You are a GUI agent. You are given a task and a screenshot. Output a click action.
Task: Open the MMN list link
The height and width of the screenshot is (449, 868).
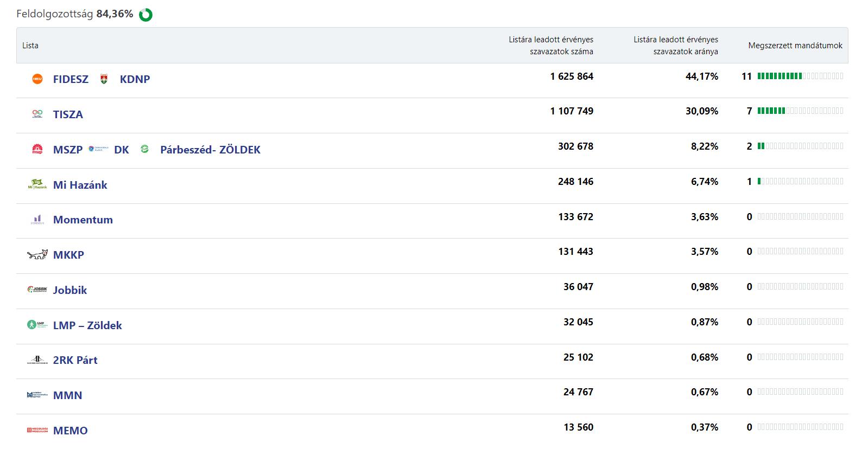pyautogui.click(x=68, y=395)
